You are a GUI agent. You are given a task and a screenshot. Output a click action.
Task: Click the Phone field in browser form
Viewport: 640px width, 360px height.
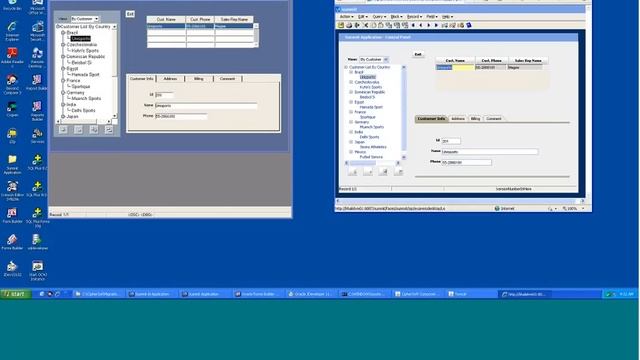(x=467, y=162)
